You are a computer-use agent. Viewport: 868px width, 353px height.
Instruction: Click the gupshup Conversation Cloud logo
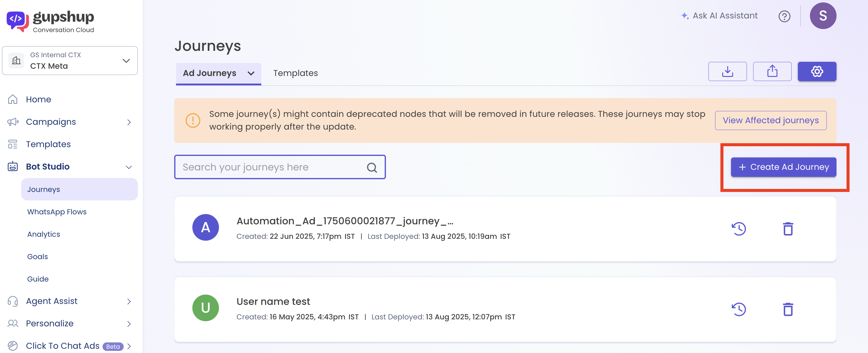51,21
